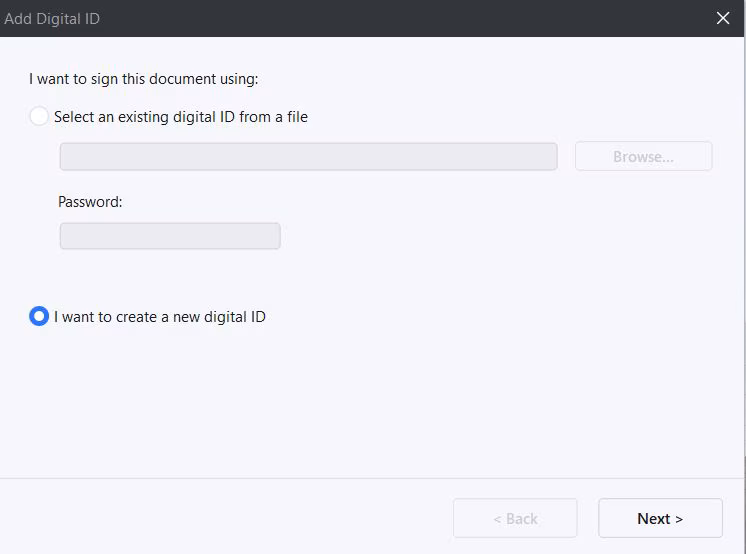The image size is (746, 554).
Task: Click the empty footer area left of the Back button
Action: [x=220, y=518]
